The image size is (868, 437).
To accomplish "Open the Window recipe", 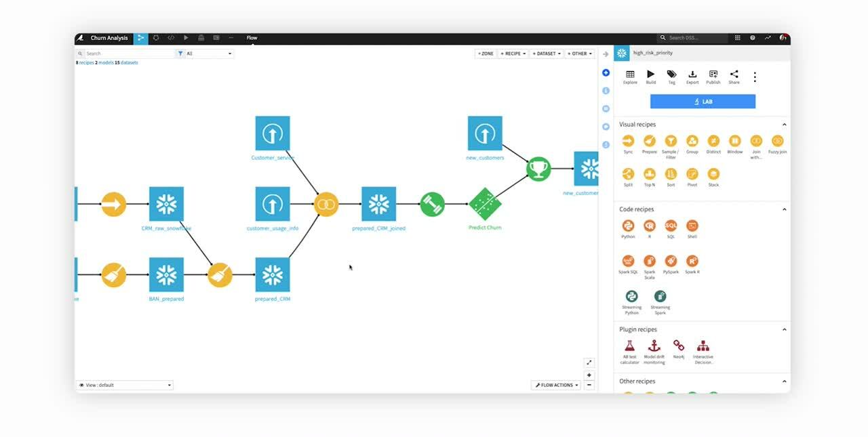I will coord(735,141).
